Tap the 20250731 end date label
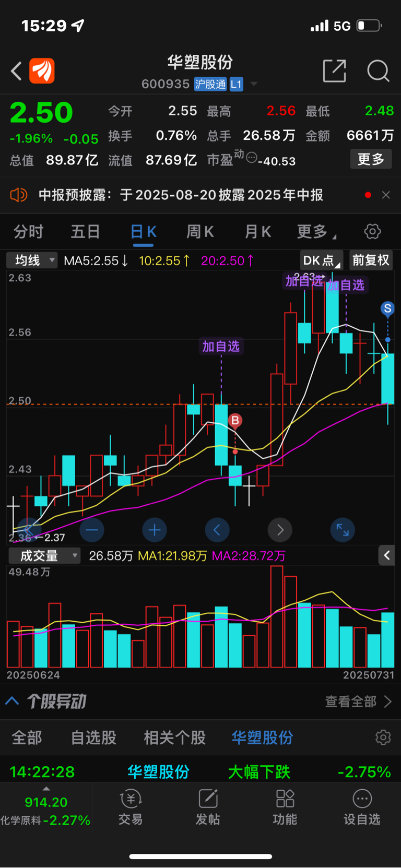 click(369, 675)
